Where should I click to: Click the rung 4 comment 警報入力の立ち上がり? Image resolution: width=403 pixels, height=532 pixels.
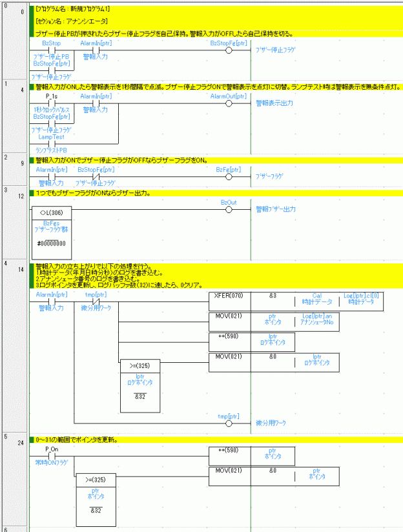(x=94, y=267)
